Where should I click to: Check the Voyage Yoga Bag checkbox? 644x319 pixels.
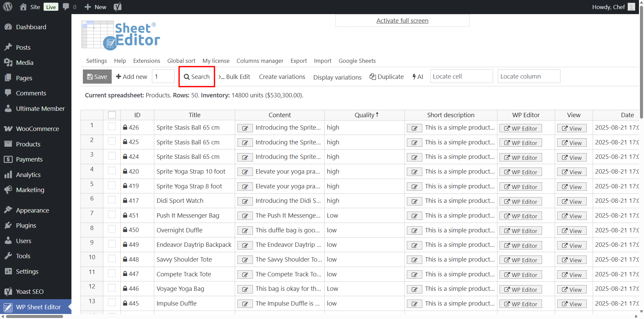pyautogui.click(x=112, y=288)
